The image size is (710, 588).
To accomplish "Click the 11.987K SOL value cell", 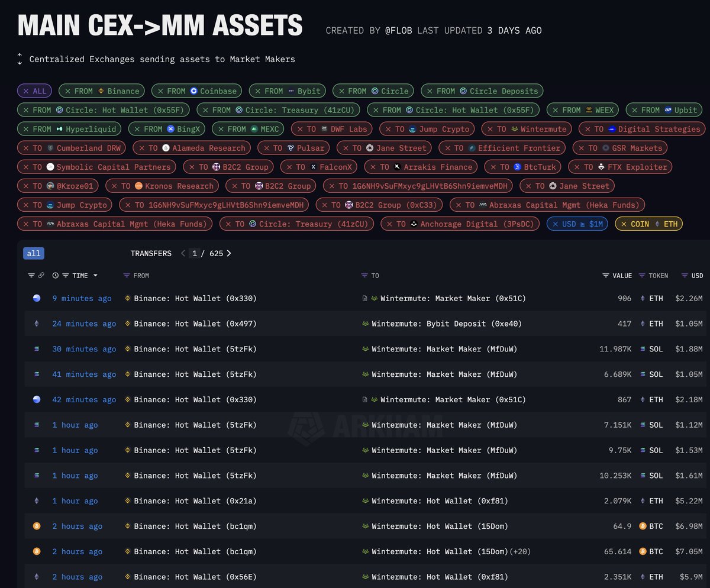I will (x=615, y=350).
